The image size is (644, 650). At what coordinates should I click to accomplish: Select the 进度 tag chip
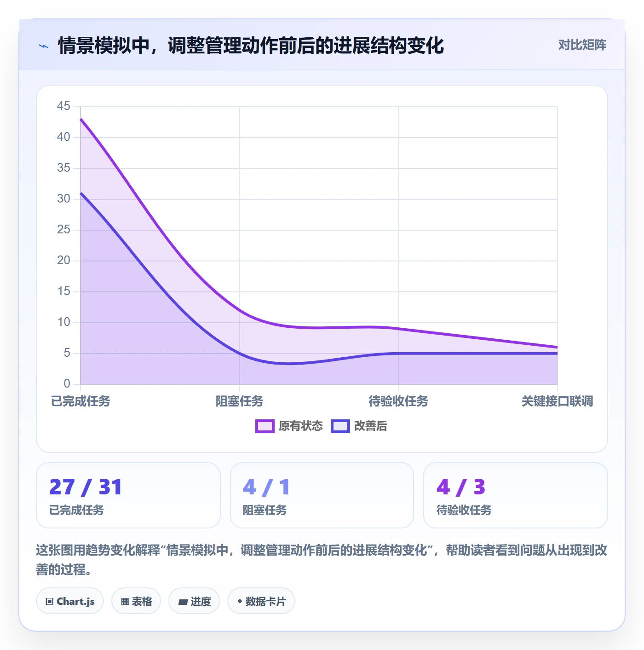click(194, 601)
